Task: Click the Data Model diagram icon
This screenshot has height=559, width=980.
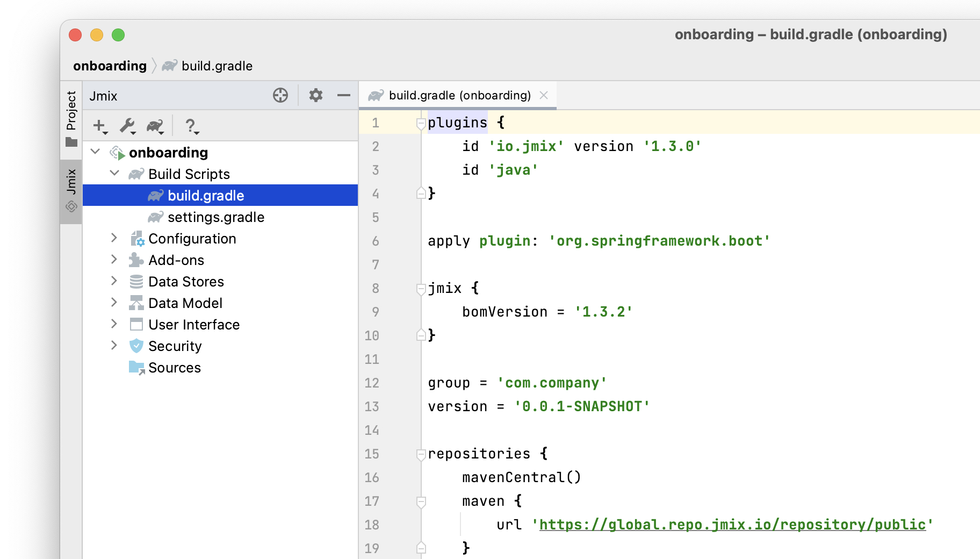Action: pos(136,303)
